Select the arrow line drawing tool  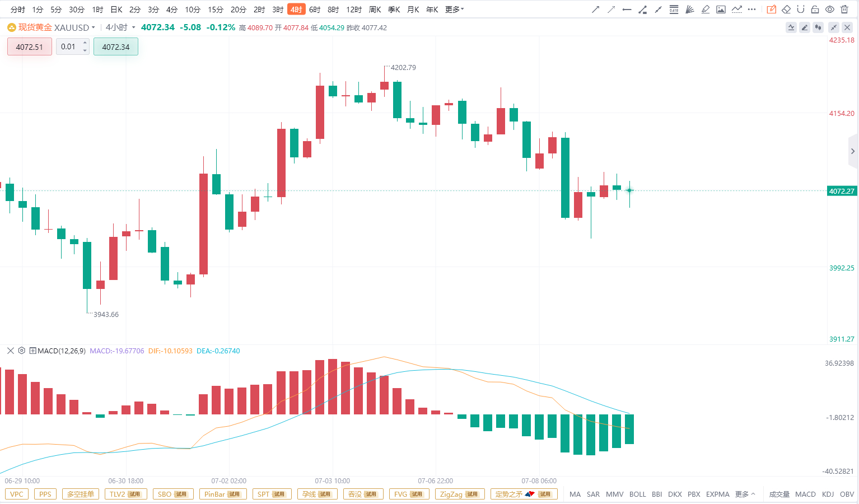coord(595,10)
